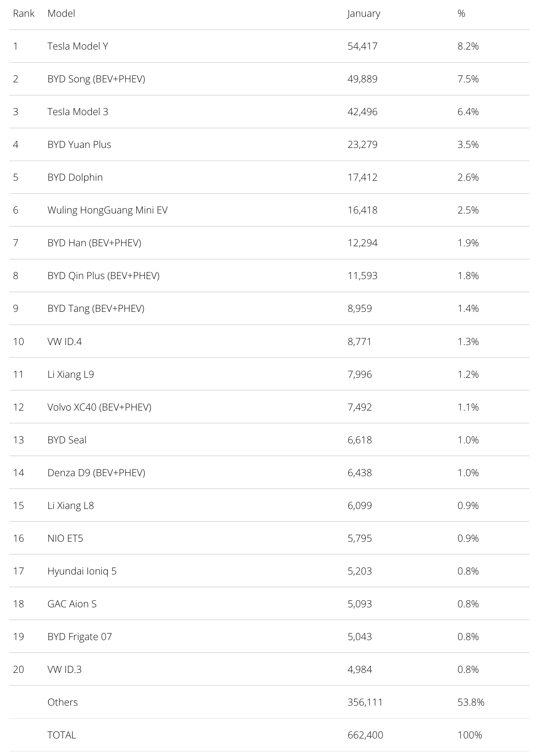Image resolution: width=538 pixels, height=756 pixels.
Task: Click Li Xiang L9 sales value 7,996
Action: [360, 374]
